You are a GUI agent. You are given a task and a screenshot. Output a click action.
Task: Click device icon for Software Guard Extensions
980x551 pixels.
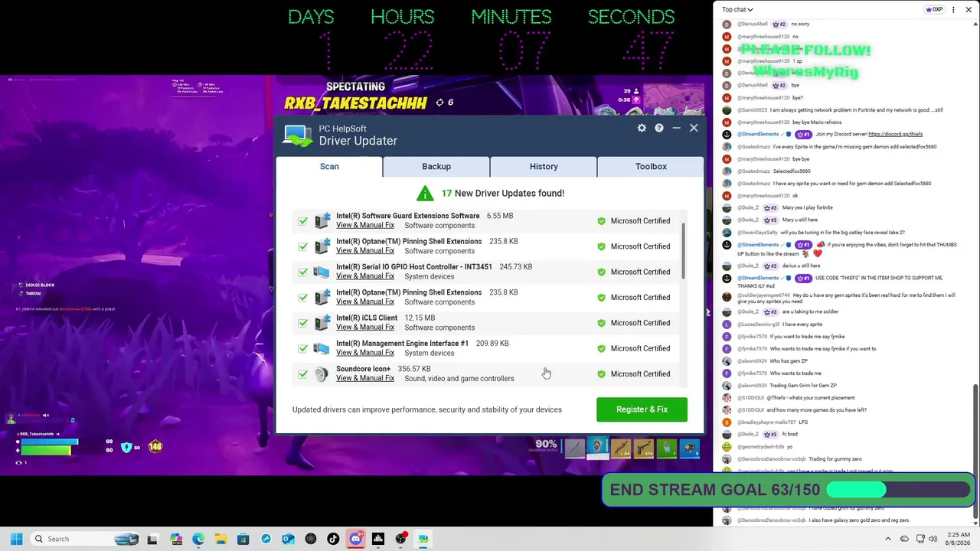322,220
